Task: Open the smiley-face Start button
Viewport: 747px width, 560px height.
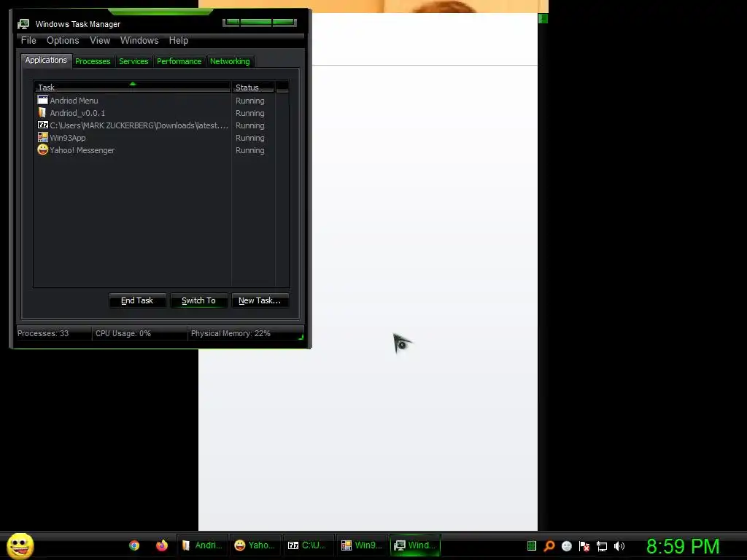Action: (x=20, y=545)
